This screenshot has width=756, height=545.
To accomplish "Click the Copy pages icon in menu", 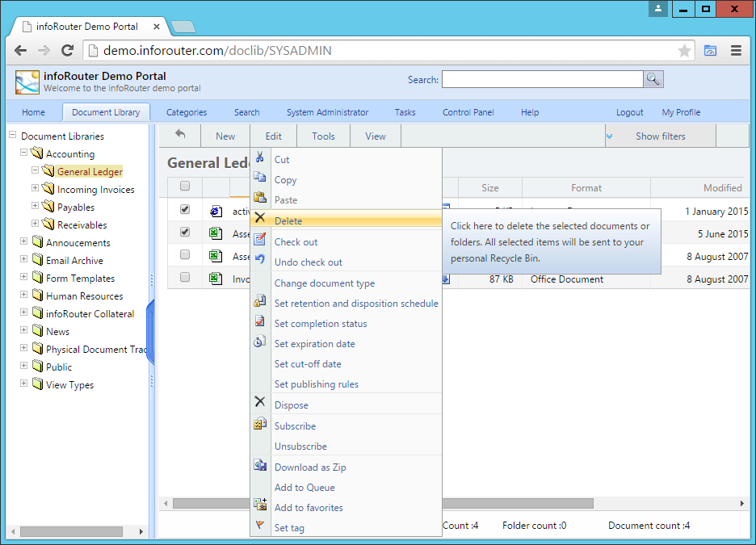I will click(x=260, y=177).
